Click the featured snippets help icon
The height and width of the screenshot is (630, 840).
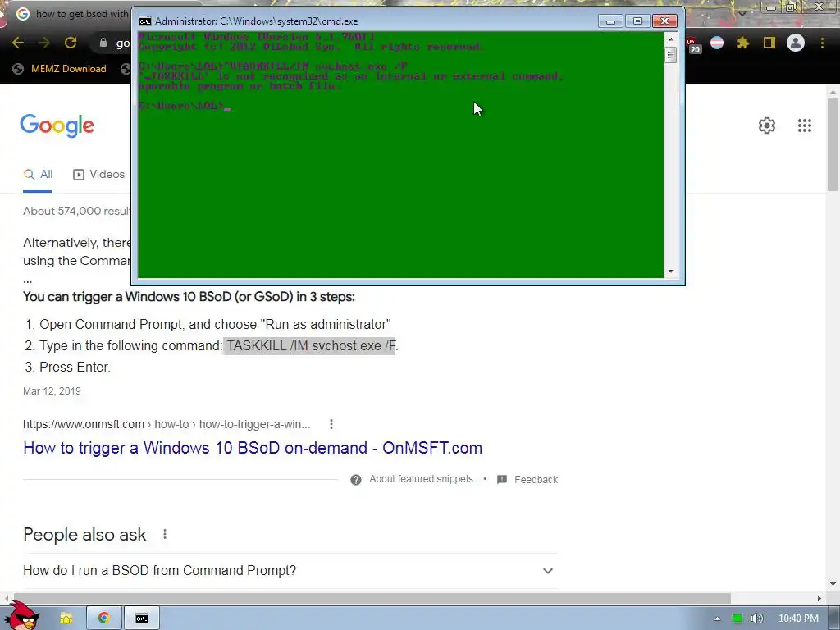pyautogui.click(x=356, y=479)
